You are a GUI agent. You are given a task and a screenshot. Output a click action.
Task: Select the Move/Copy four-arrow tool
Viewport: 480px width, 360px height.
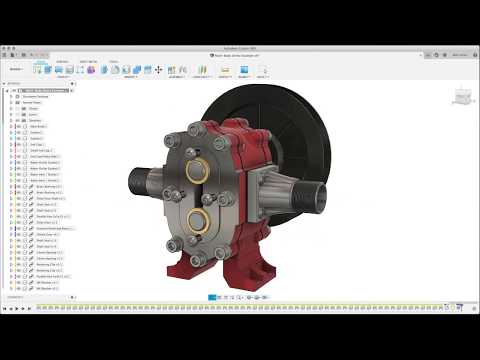point(158,70)
